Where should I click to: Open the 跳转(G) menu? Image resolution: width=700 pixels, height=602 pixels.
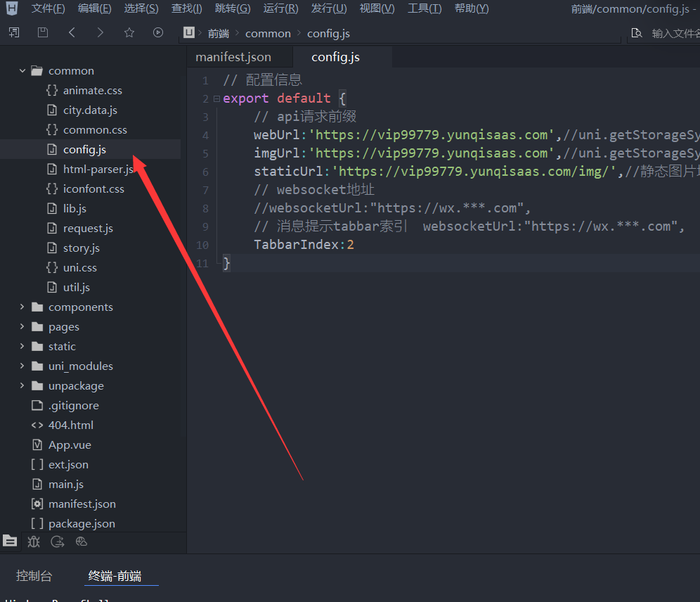pyautogui.click(x=233, y=8)
